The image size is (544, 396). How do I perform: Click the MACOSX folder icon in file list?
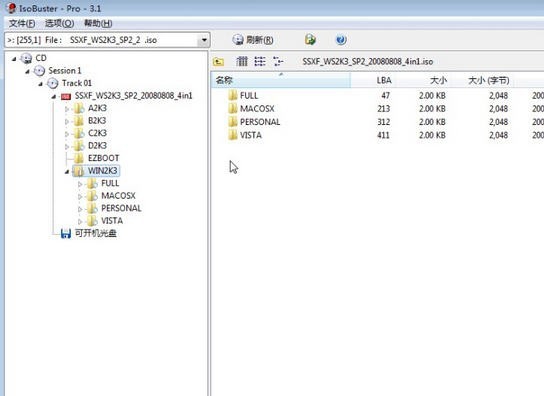pos(233,109)
